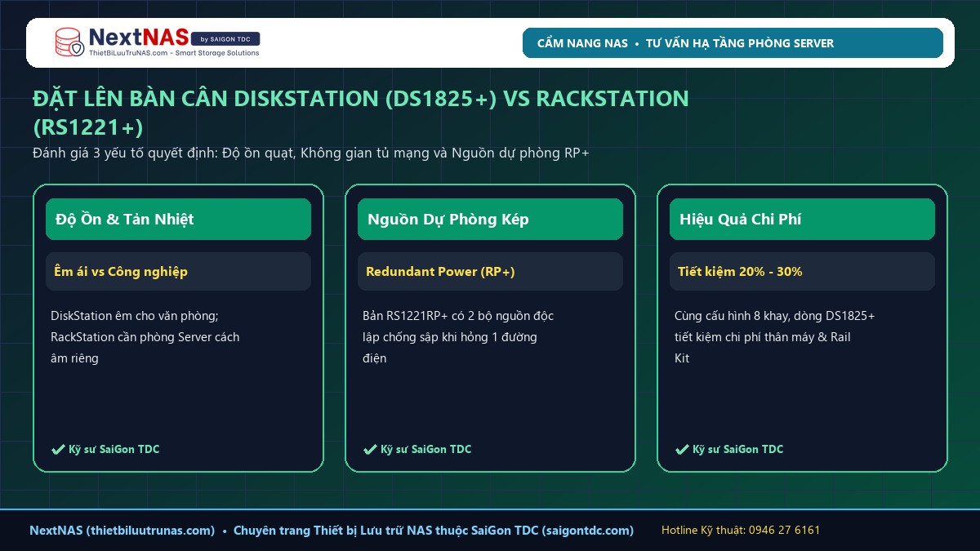The height and width of the screenshot is (551, 980).
Task: Click 'Kỹ sư SaiGon TDC' in Độ Ồn card
Action: tap(114, 449)
